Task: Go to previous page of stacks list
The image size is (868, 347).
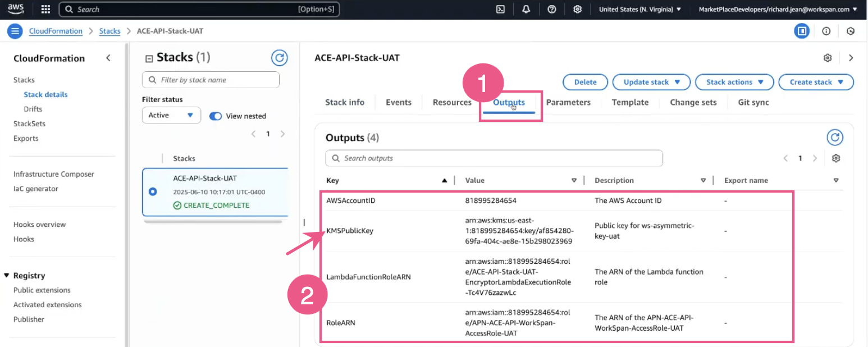Action: pyautogui.click(x=253, y=134)
